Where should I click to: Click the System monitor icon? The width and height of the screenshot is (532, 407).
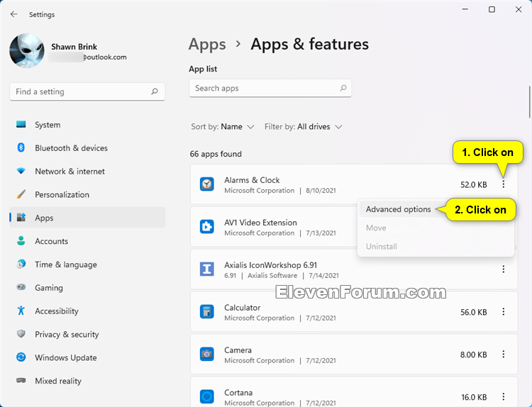(21, 125)
